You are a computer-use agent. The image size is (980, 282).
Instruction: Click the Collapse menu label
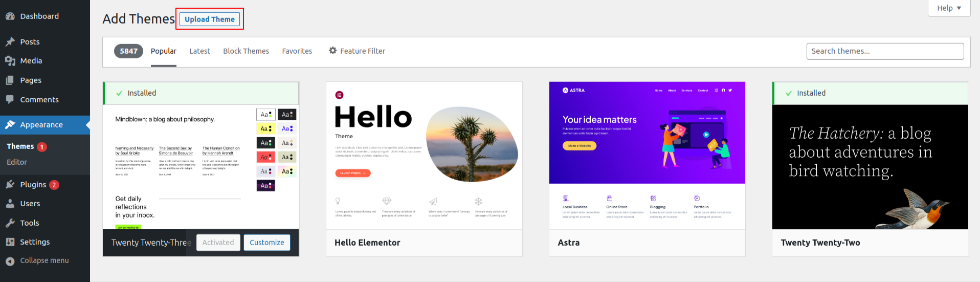[44, 261]
